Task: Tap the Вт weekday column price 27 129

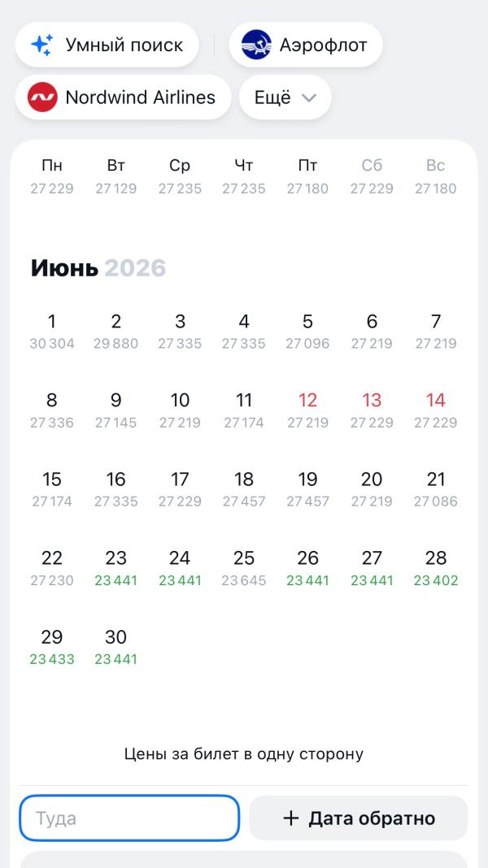Action: pos(115,189)
